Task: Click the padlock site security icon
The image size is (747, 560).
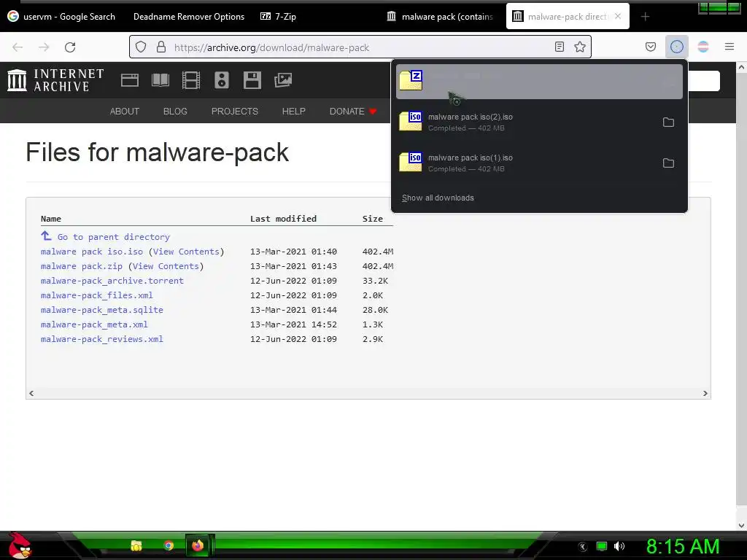Action: (161, 47)
